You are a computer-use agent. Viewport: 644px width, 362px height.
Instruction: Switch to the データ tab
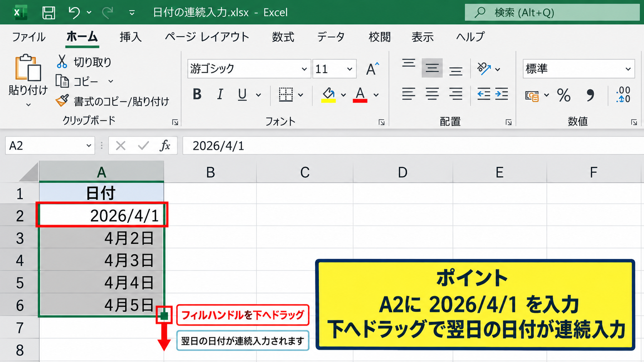(x=330, y=37)
